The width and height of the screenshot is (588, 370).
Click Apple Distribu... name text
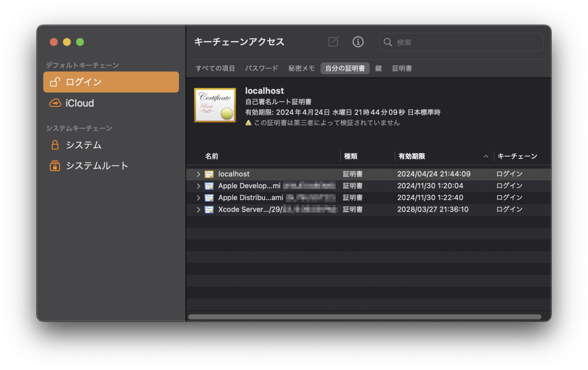pos(251,197)
